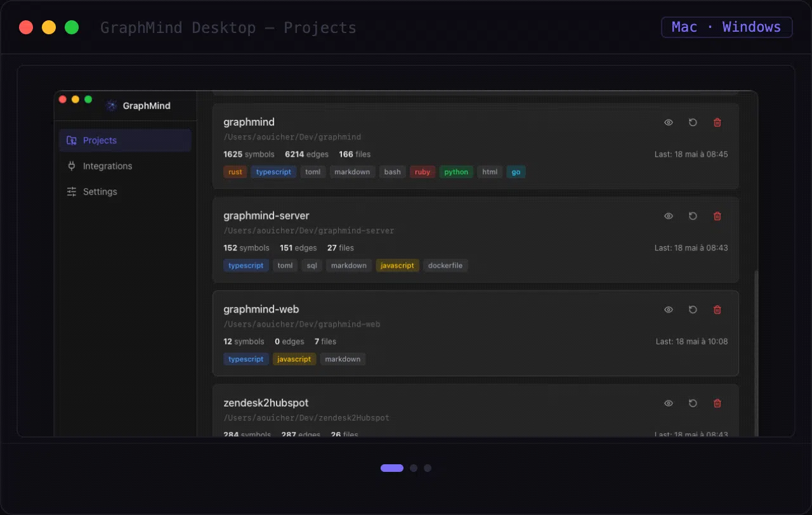Refresh the graphmind-web project
Viewport: 812px width, 515px height.
pos(693,310)
